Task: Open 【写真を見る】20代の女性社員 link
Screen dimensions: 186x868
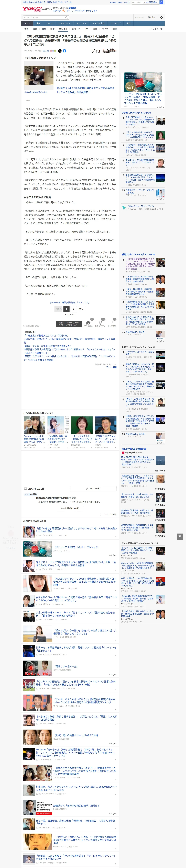Action: [86, 90]
